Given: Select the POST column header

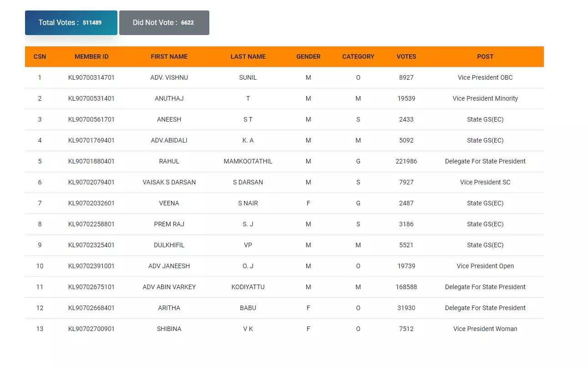Looking at the screenshot, I should pos(485,56).
